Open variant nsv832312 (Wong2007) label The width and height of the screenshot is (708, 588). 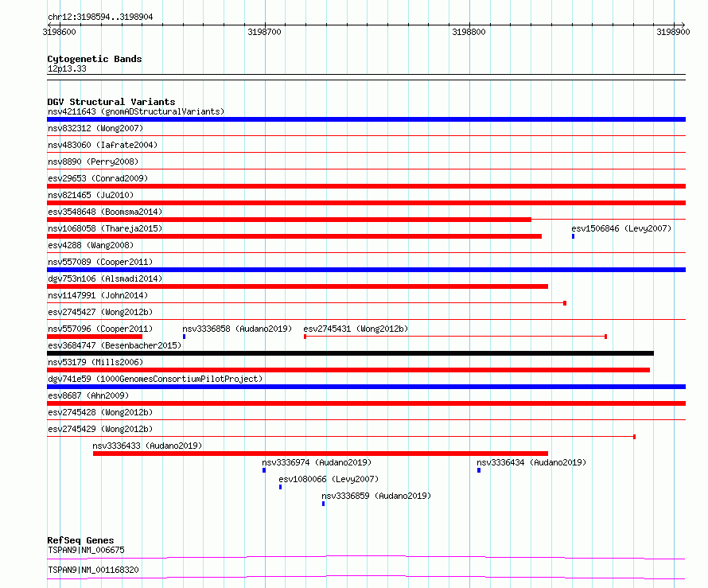pos(95,128)
